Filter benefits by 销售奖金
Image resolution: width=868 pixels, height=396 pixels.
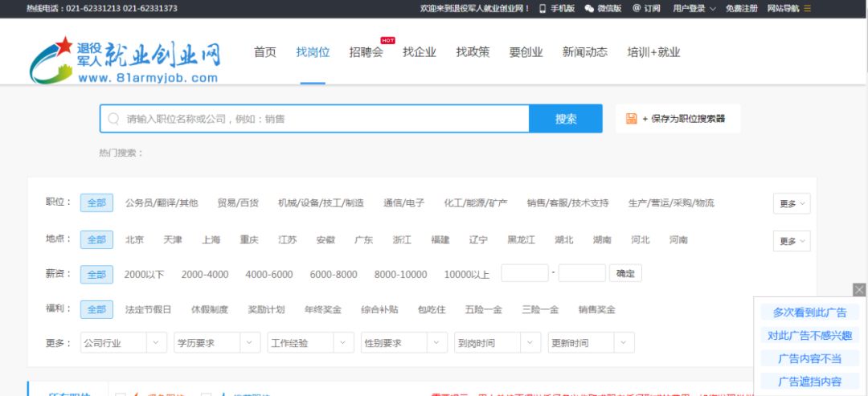point(596,310)
